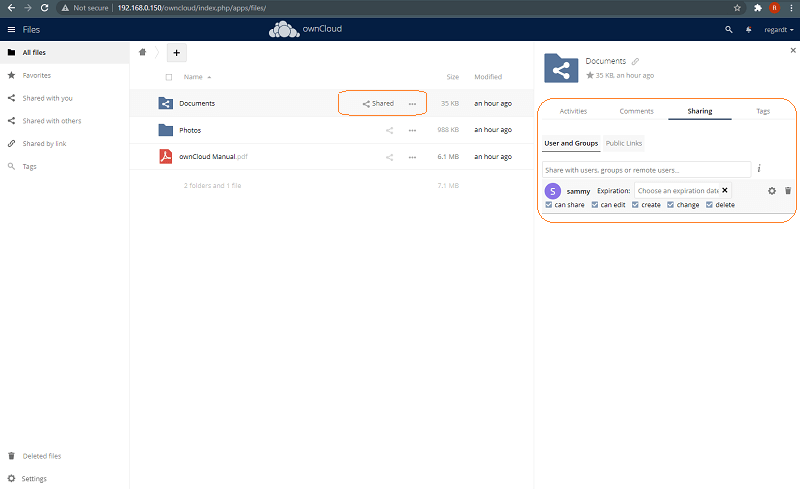Viewport: 800px width, 490px height.
Task: Toggle the delete permission checkbox
Action: coord(709,205)
